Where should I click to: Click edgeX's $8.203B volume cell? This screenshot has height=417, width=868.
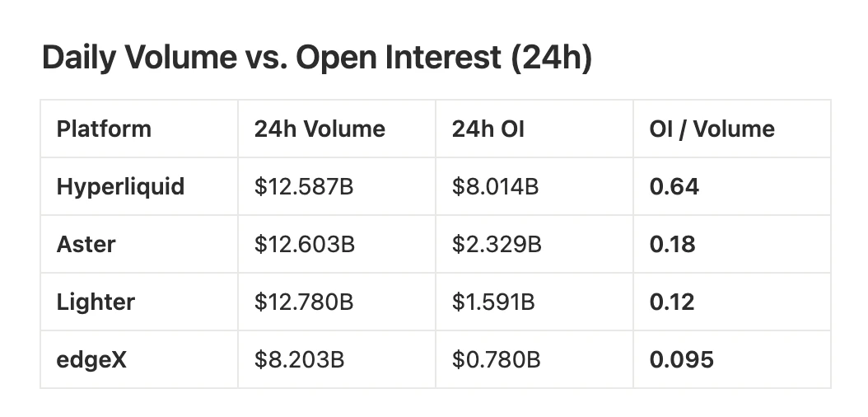tap(299, 360)
